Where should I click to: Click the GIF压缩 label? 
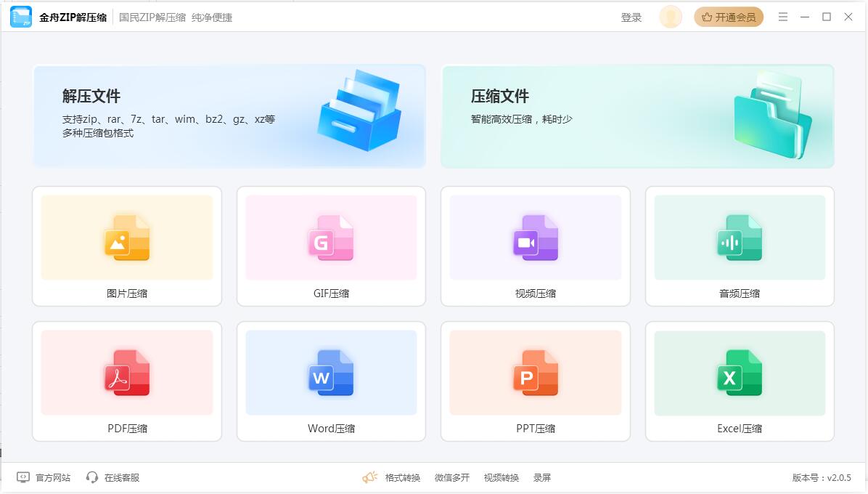tap(331, 293)
